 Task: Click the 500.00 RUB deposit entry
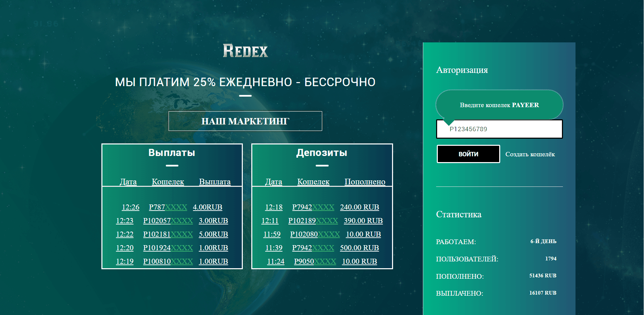pyautogui.click(x=359, y=248)
